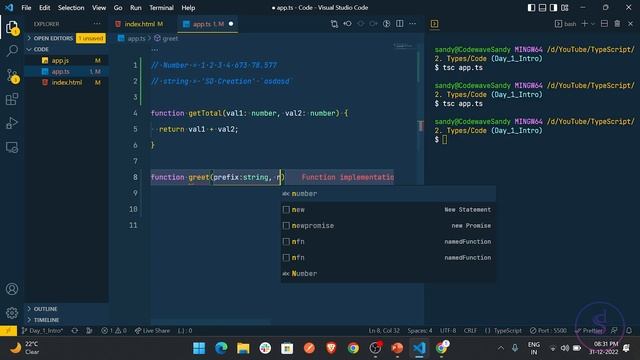Expand the Outline section
Image resolution: width=640 pixels, height=360 pixels.
(67, 309)
